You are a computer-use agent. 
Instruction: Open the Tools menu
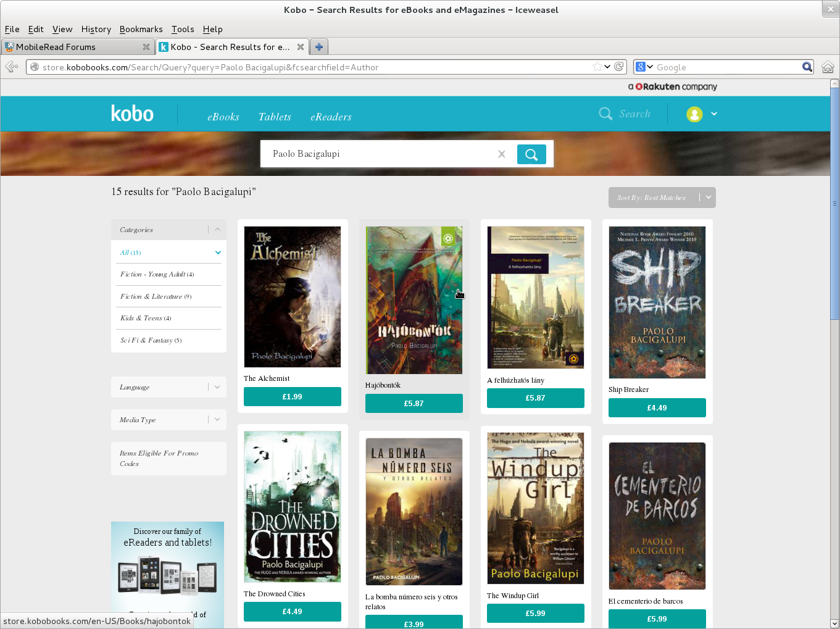pyautogui.click(x=183, y=29)
